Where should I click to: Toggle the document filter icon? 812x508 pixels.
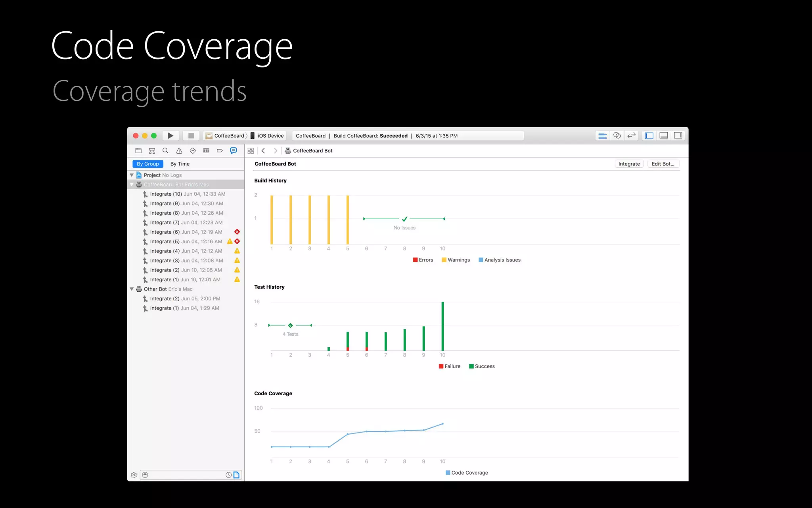pyautogui.click(x=237, y=475)
